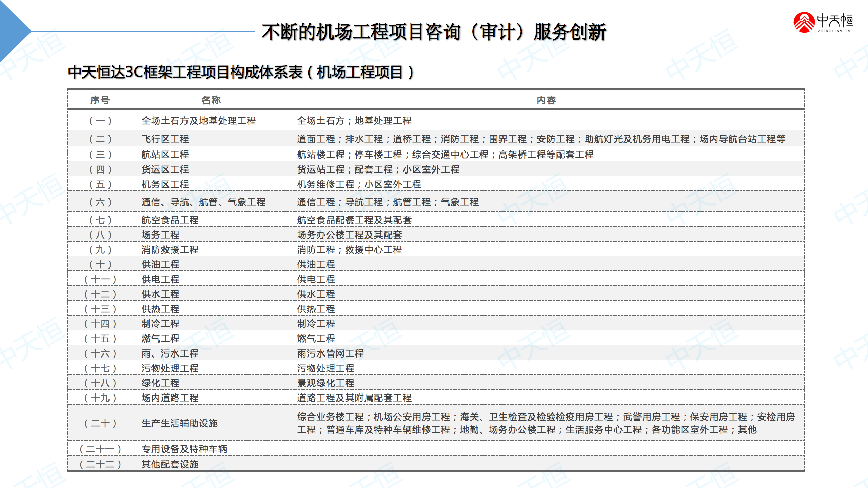Select the 消防救援工程 name cell
This screenshot has height=488, width=868.
(170, 250)
